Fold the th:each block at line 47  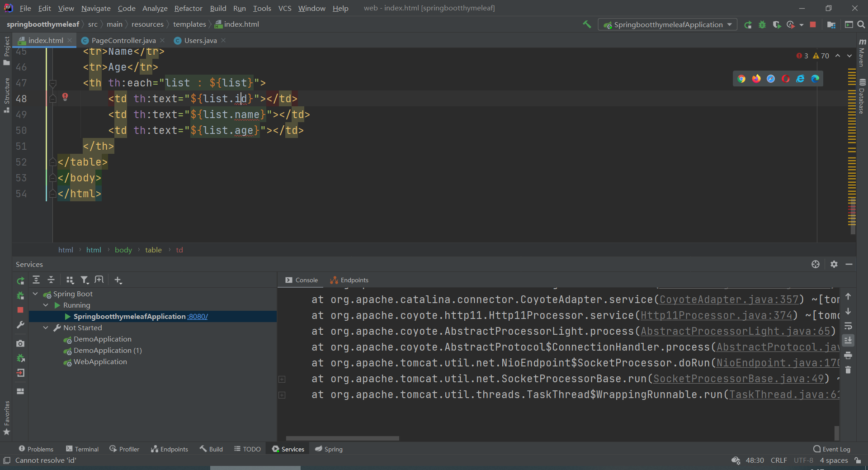pyautogui.click(x=53, y=83)
